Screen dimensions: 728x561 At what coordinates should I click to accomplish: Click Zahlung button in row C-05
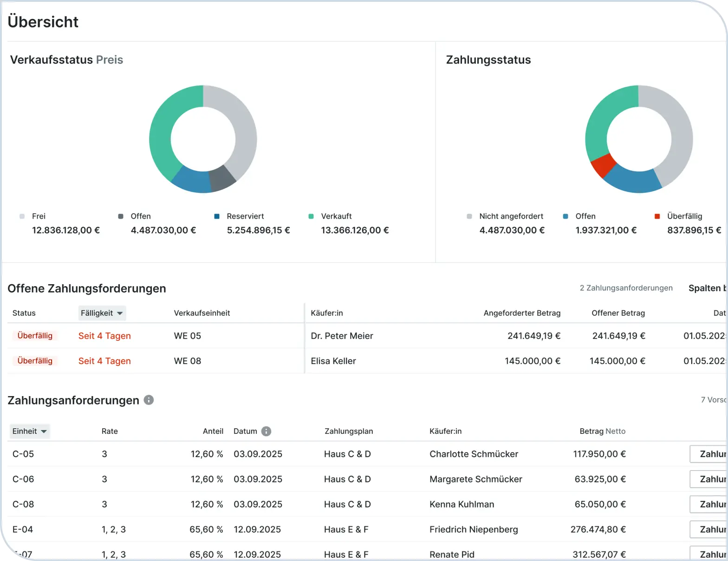coord(708,454)
